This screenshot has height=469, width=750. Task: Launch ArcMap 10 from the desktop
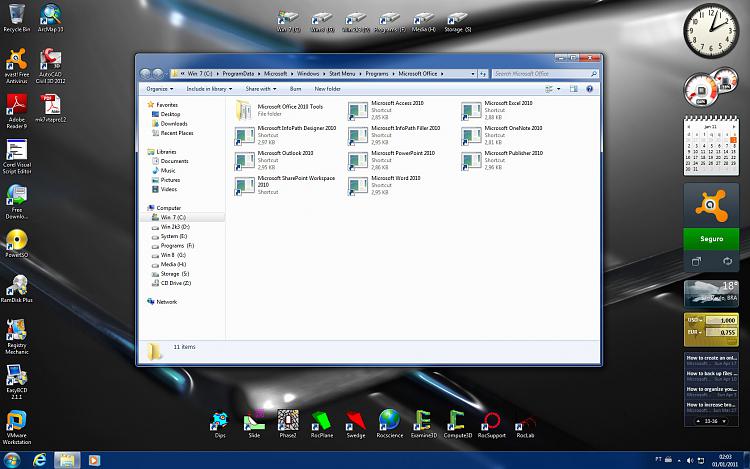click(50, 18)
